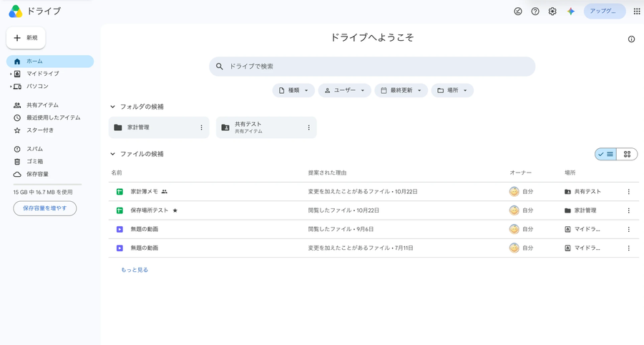Click the もっと見る link
644x345 pixels.
(135, 270)
